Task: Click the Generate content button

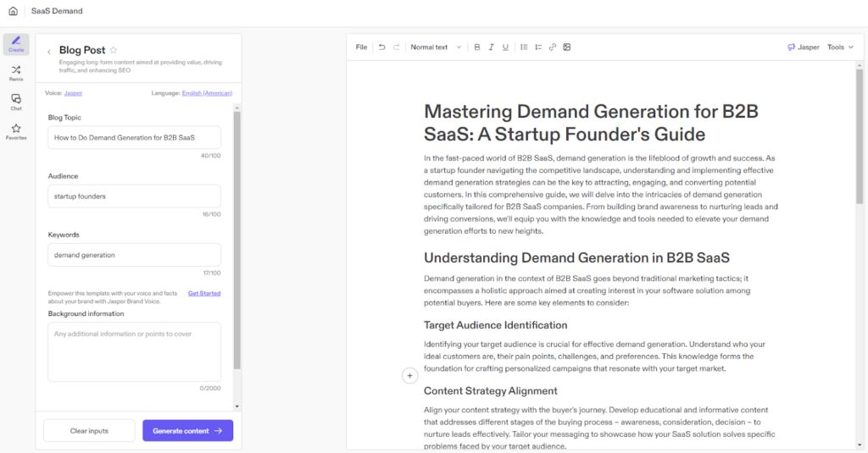Action: (187, 431)
